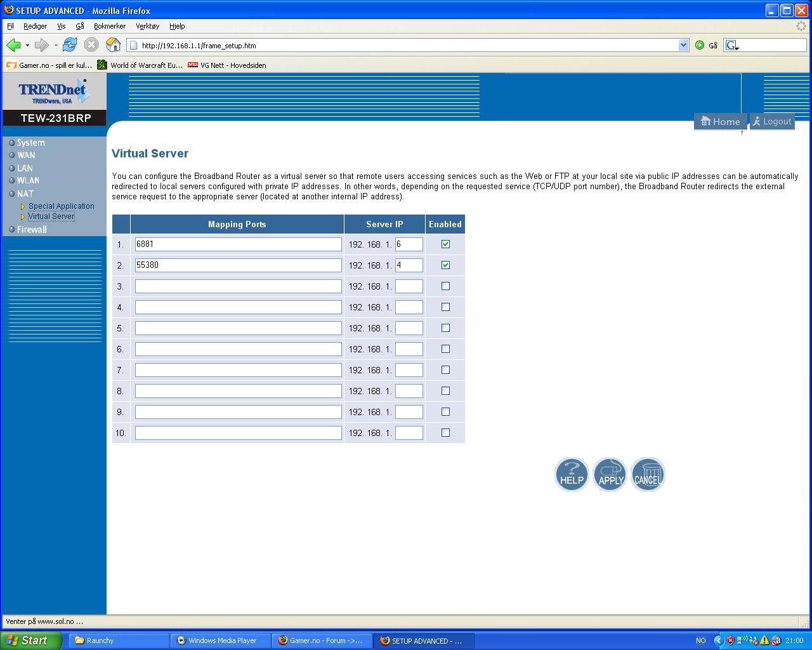The image size is (812, 650).
Task: Click the Stop loading icon
Action: [x=91, y=45]
